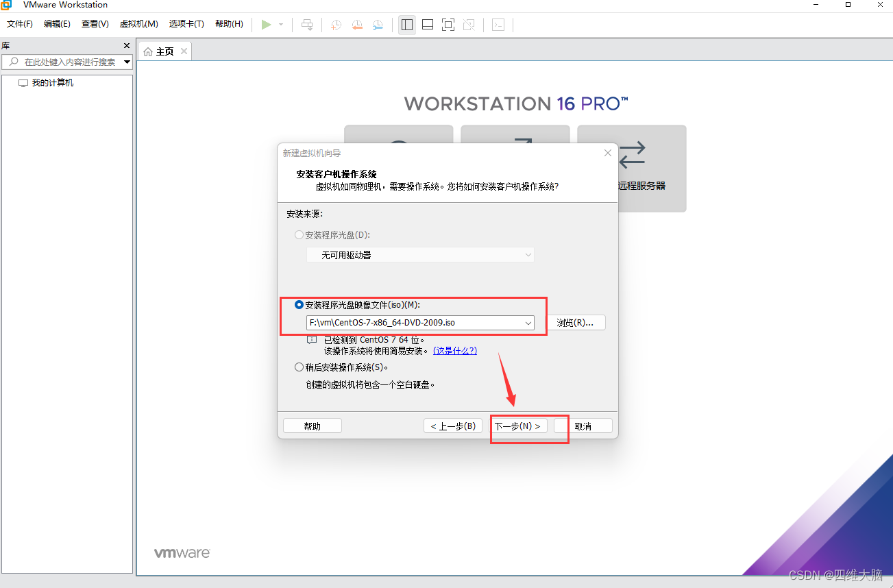Click < 上一步(B) button
This screenshot has height=588, width=893.
[x=453, y=426]
